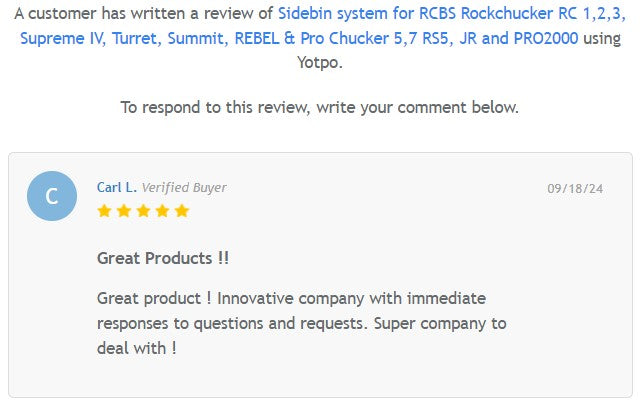Select the third rating star
Image resolution: width=642 pixels, height=406 pixels.
pyautogui.click(x=142, y=211)
